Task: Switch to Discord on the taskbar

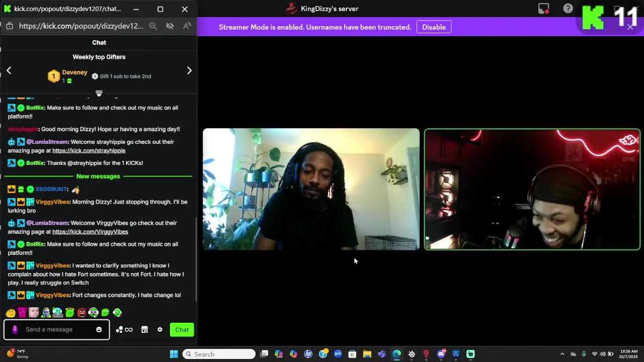Action: coord(441,354)
